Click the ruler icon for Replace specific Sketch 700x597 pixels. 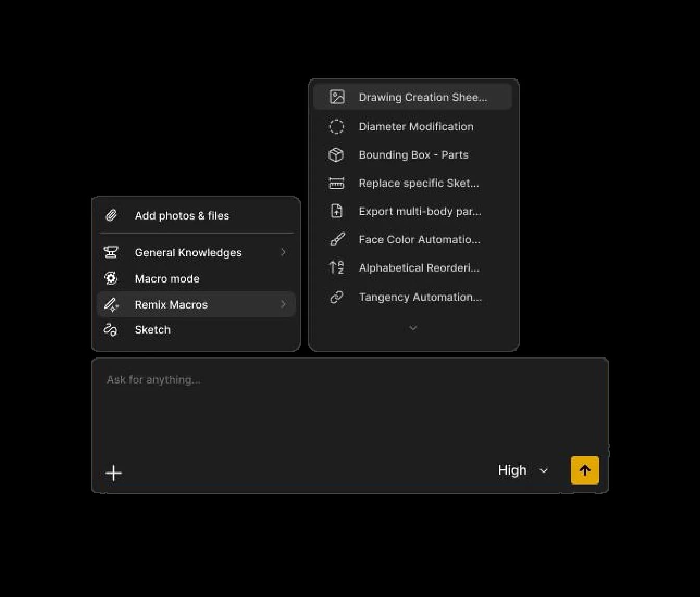click(336, 183)
